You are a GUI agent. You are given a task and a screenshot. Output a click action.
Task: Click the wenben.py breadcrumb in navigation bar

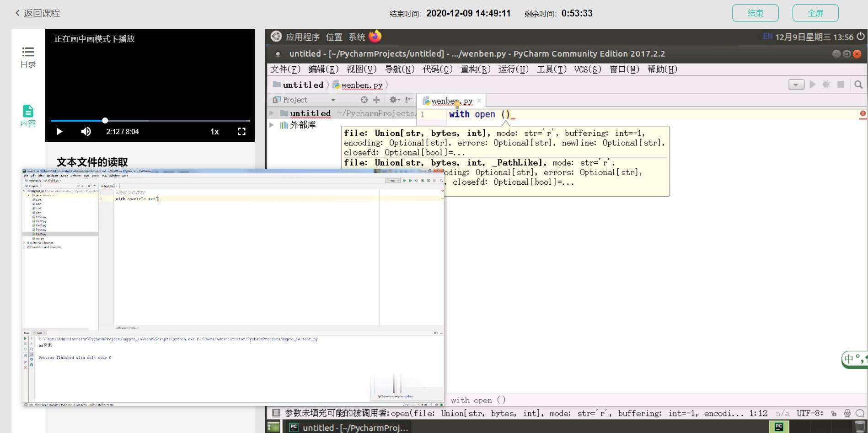358,85
